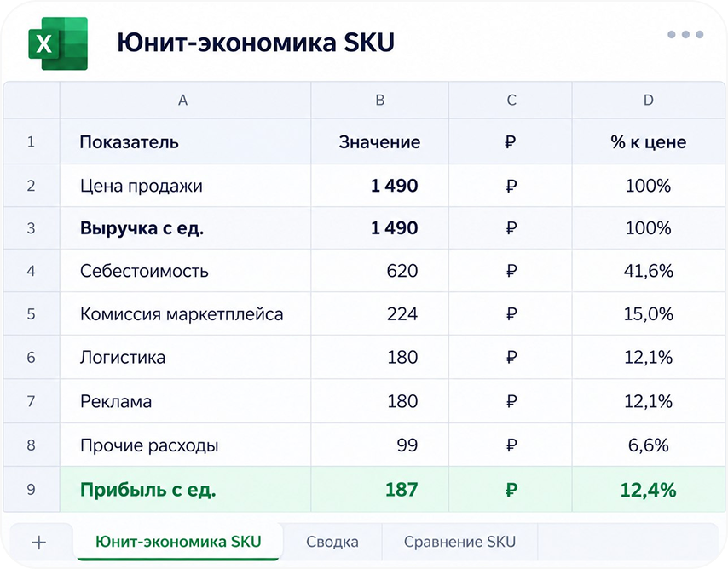The image size is (728, 569).
Task: Select row 9 header
Action: click(31, 489)
